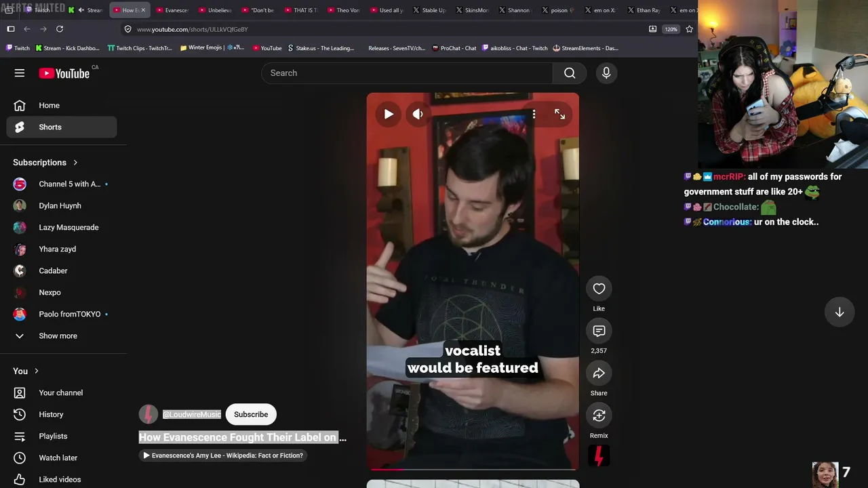Open Paolo fromTOKYO channel
Screen dimensions: 868x488
pos(62,314)
